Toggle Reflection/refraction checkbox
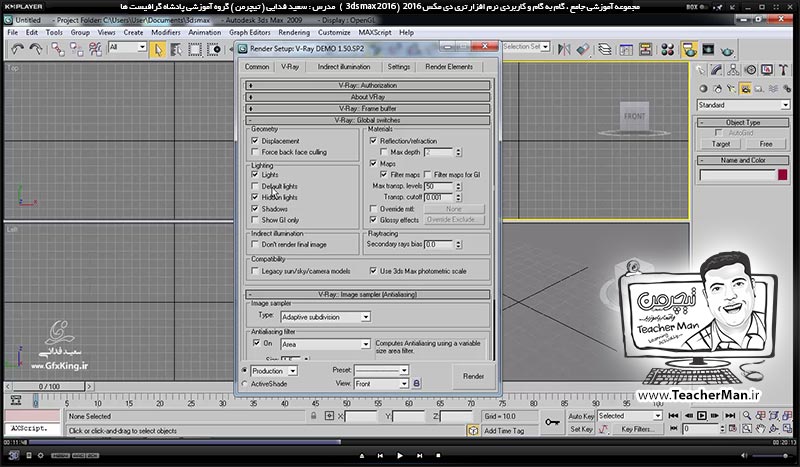This screenshot has width=800, height=467. 373,140
